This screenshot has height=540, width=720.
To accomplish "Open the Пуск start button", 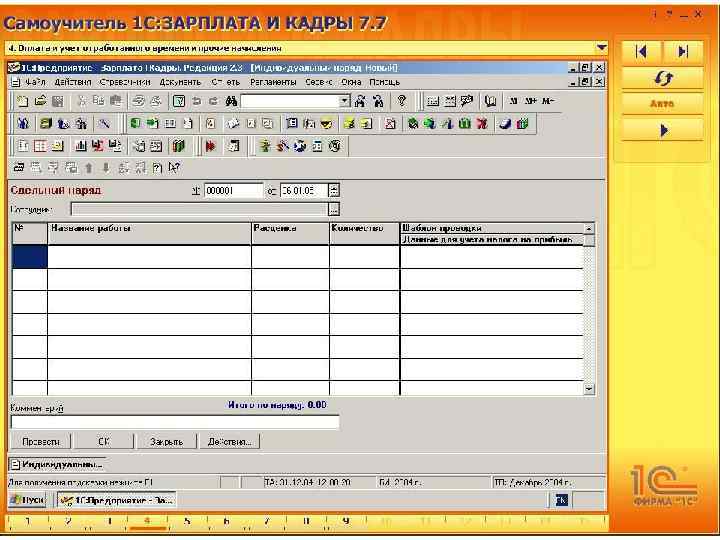I will [28, 500].
